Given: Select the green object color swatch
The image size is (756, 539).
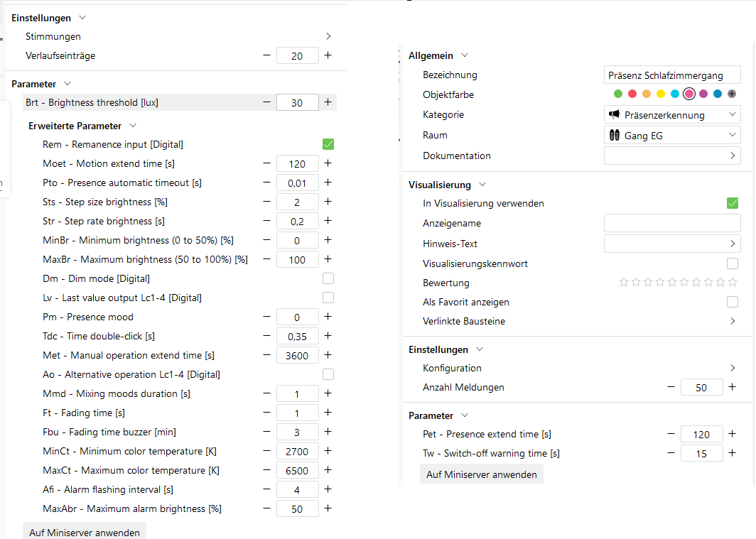Looking at the screenshot, I should click(618, 94).
